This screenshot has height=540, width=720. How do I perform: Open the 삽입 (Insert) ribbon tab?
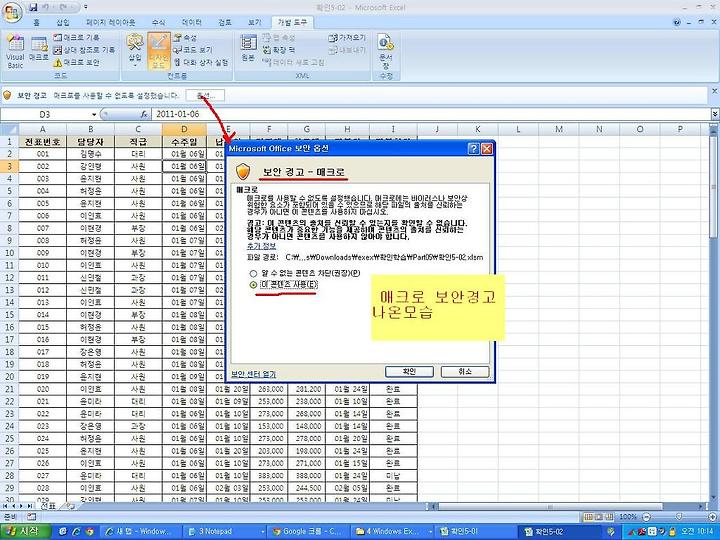pos(62,22)
